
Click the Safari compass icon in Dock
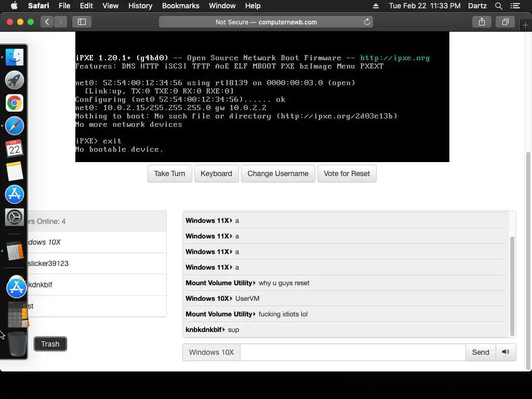tap(14, 126)
